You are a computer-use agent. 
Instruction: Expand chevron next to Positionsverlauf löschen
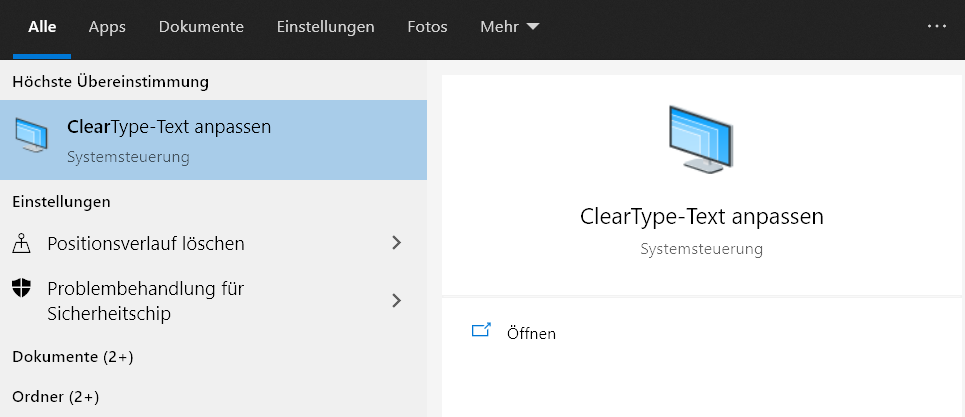[x=397, y=243]
